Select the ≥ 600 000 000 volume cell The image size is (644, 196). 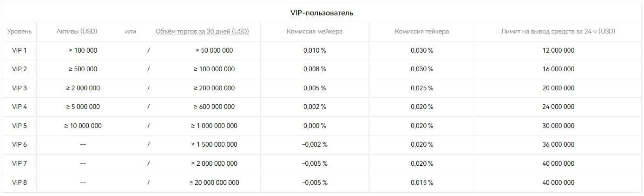pyautogui.click(x=214, y=107)
